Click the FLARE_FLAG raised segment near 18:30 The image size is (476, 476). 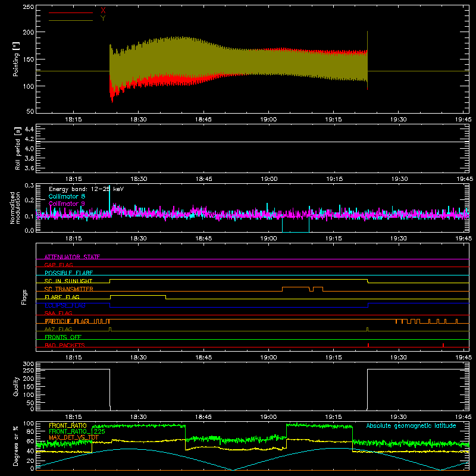point(138,295)
